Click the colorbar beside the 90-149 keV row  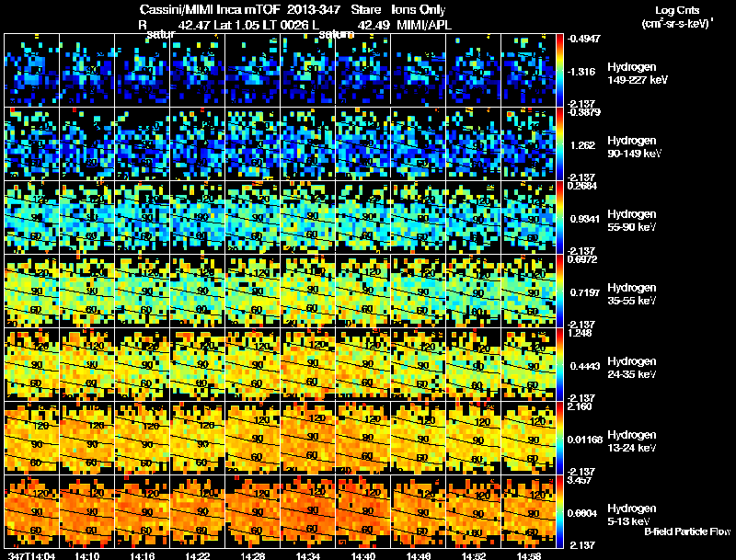[x=559, y=143]
